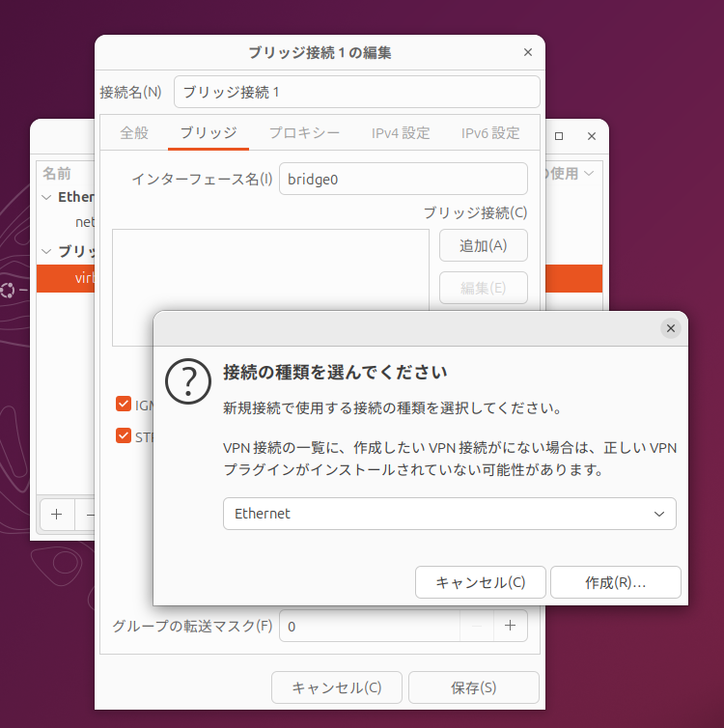Close the background network connections window
The width and height of the screenshot is (724, 728).
[592, 137]
